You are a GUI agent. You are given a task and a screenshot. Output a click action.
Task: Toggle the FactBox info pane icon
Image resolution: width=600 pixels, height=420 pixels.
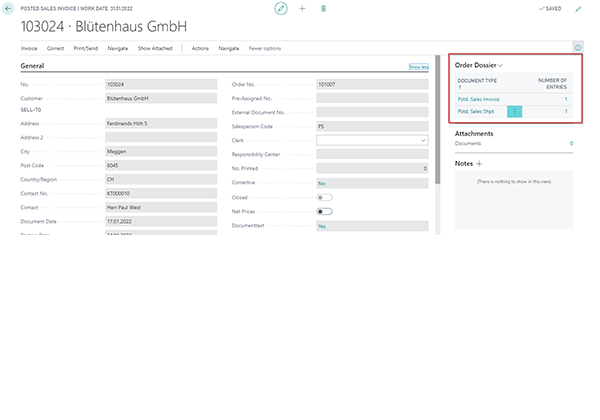578,47
